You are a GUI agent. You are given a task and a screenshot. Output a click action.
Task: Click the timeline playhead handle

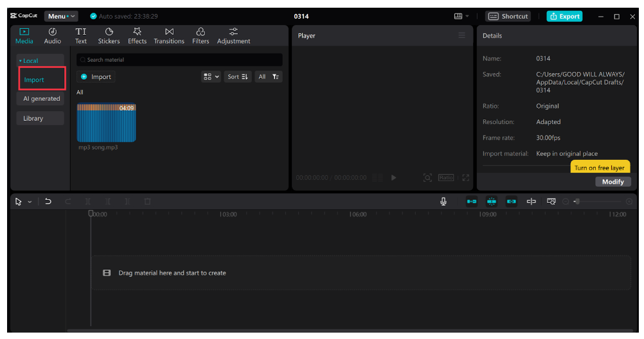click(91, 213)
